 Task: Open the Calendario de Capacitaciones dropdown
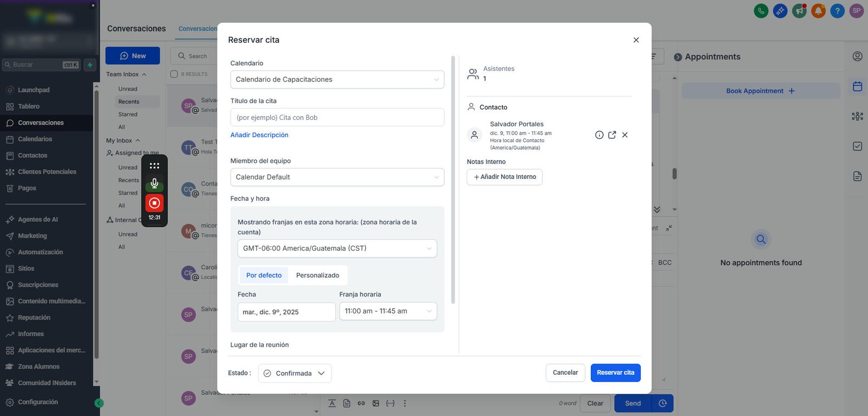(x=337, y=80)
